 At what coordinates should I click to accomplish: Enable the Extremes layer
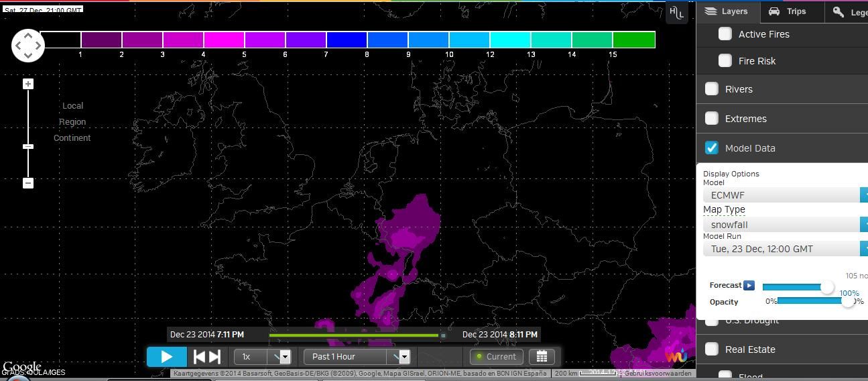712,118
